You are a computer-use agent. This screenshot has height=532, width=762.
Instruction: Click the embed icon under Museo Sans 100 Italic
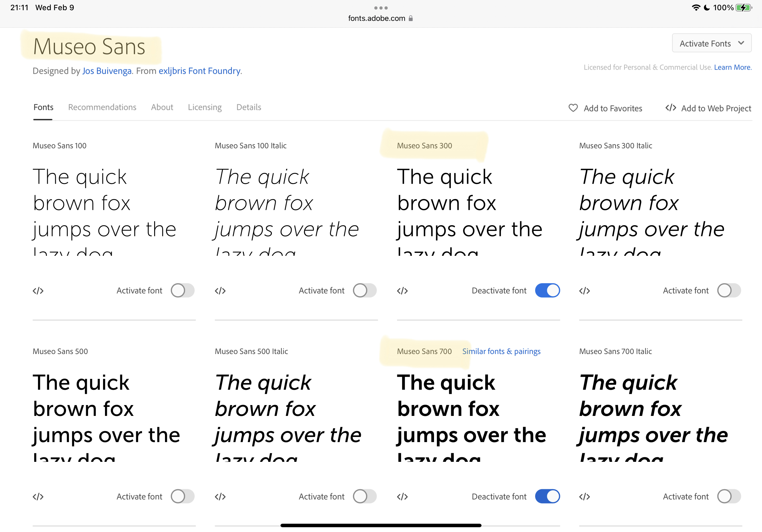220,291
